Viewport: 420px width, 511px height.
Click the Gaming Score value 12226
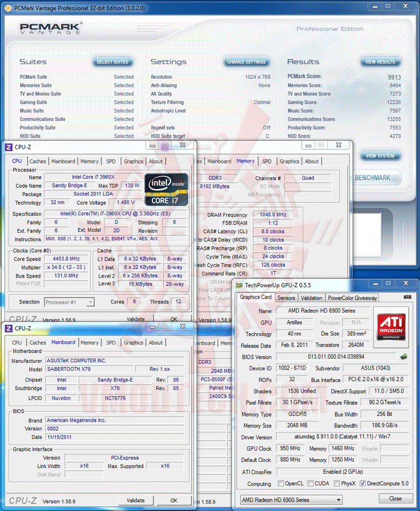tap(394, 102)
